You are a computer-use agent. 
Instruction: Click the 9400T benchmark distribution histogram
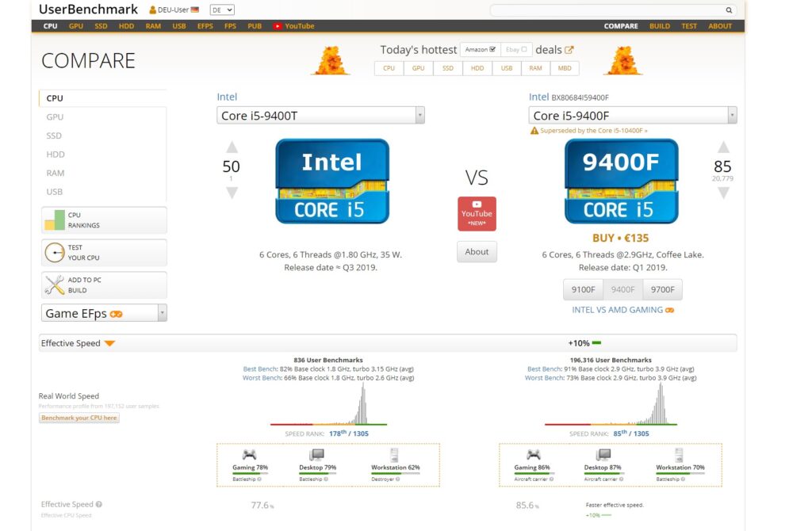(x=328, y=405)
